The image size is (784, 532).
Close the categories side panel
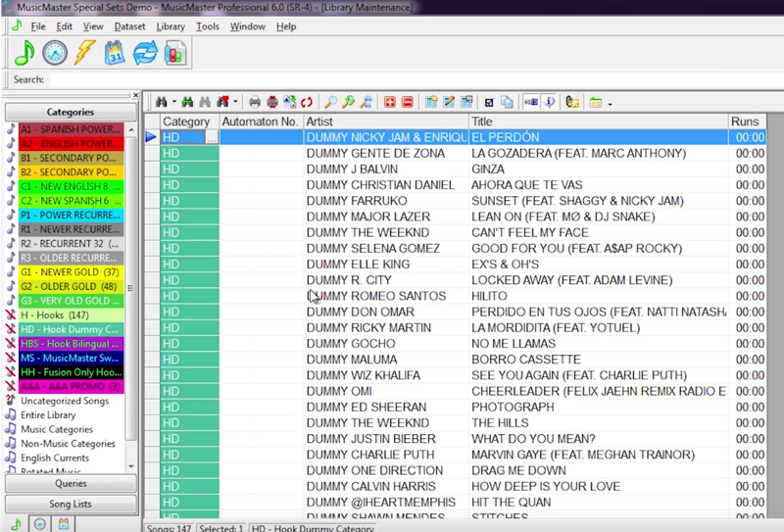coord(135,95)
